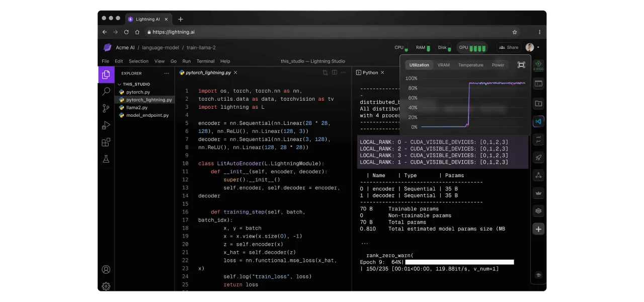This screenshot has height=302, width=644.
Task: Click the Share button
Action: pos(508,47)
